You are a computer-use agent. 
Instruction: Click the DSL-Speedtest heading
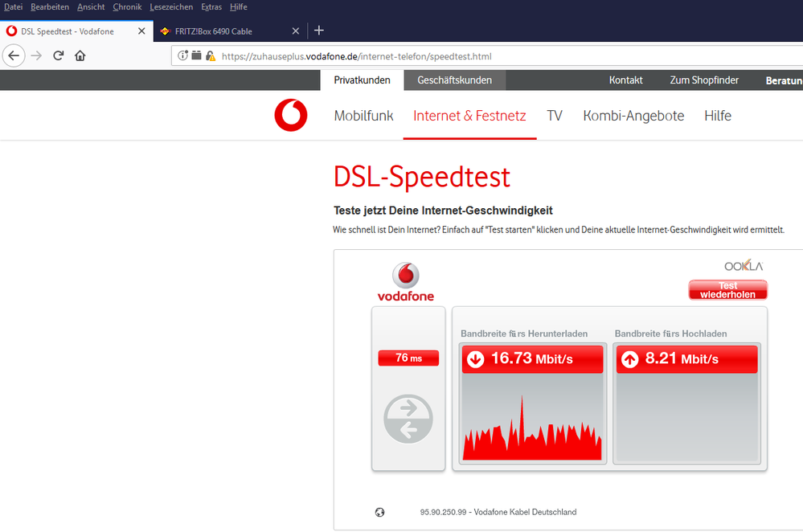[x=421, y=177]
